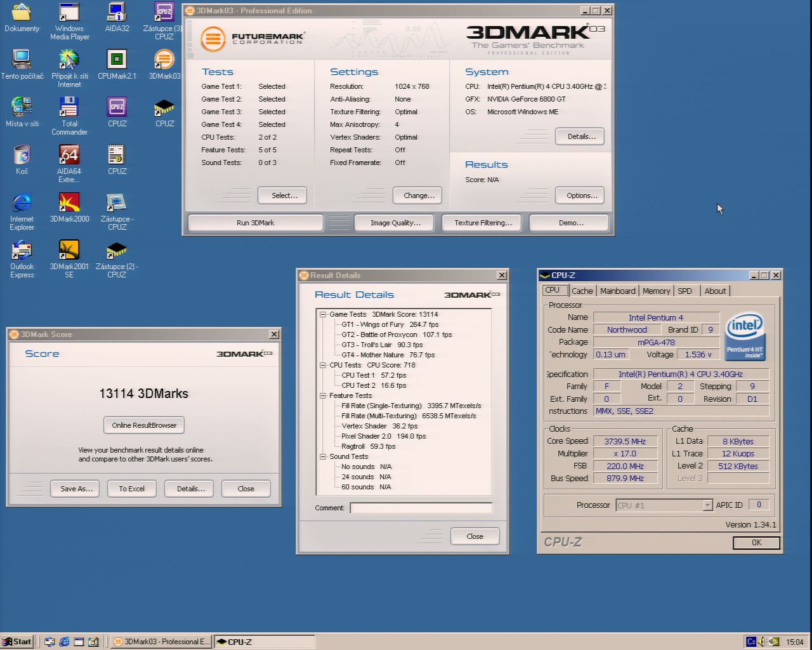812x650 pixels.
Task: Select the 3DMark2000 desktop icon
Action: (x=69, y=208)
